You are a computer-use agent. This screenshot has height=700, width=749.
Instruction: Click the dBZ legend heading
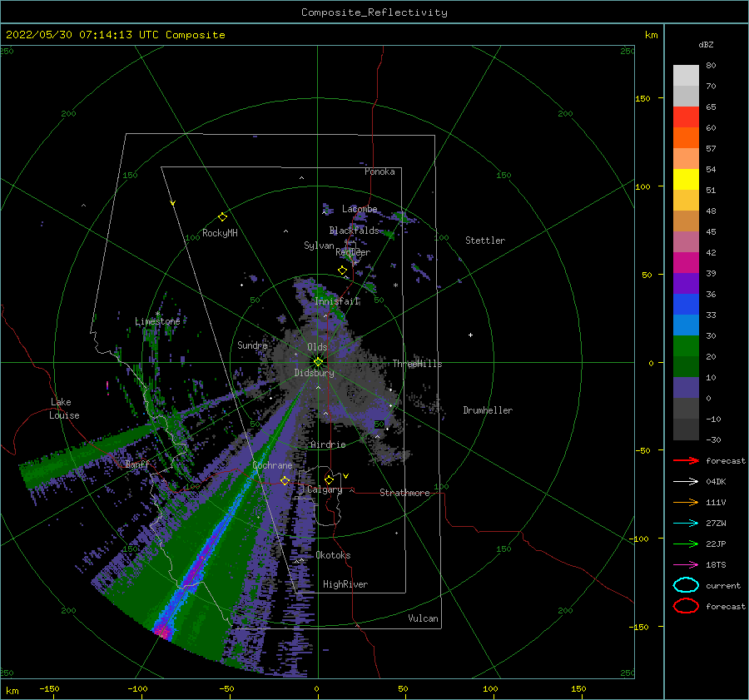[x=706, y=44]
